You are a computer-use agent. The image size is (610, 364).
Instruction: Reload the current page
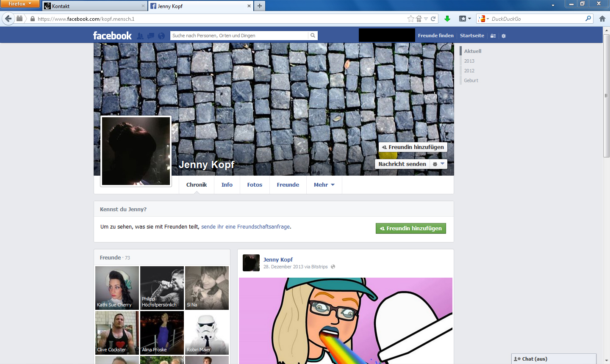(433, 19)
